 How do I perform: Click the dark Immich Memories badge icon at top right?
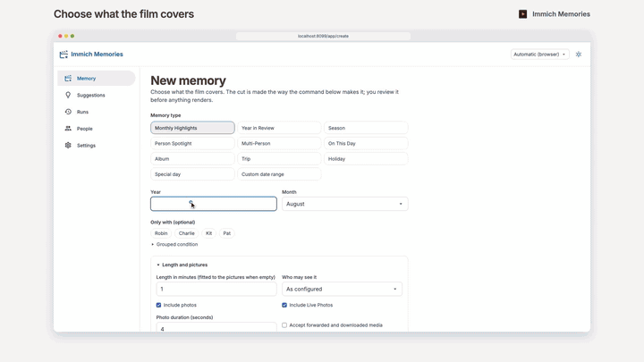coord(523,14)
